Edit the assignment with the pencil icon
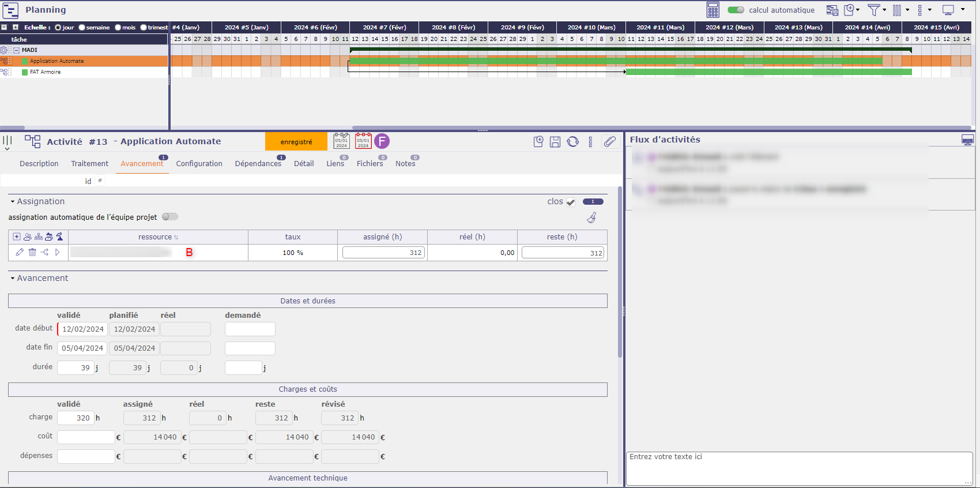The height and width of the screenshot is (488, 980). tap(20, 252)
